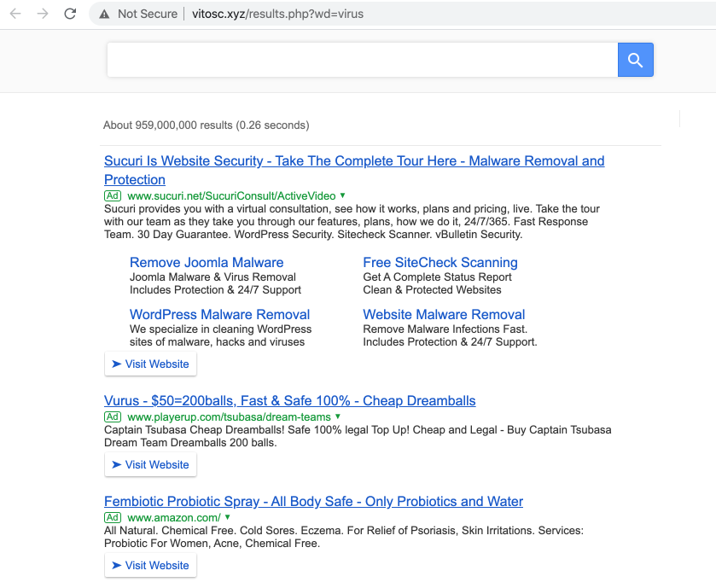The image size is (716, 588).
Task: Reload the page with refresh icon
Action: [70, 14]
